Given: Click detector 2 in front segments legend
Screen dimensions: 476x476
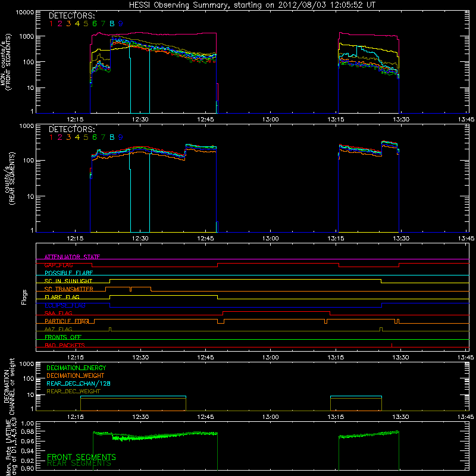Looking at the screenshot, I should [x=60, y=23].
